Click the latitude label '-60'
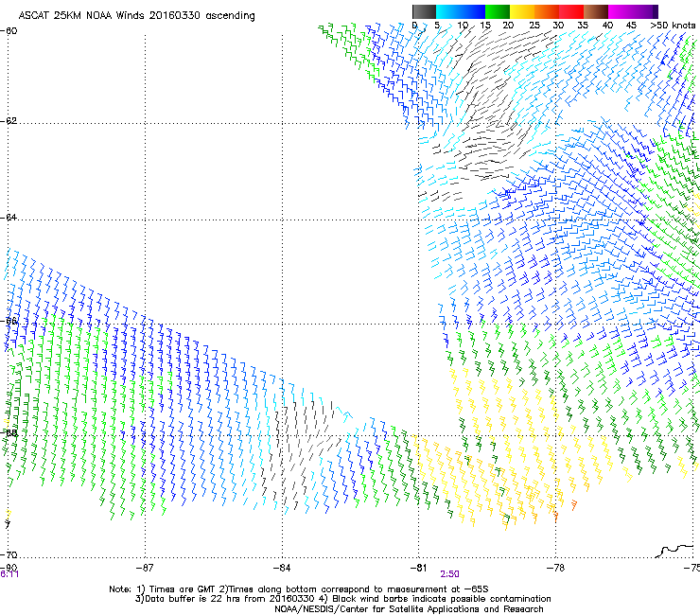Screen dimensions: 700x615 (9, 31)
